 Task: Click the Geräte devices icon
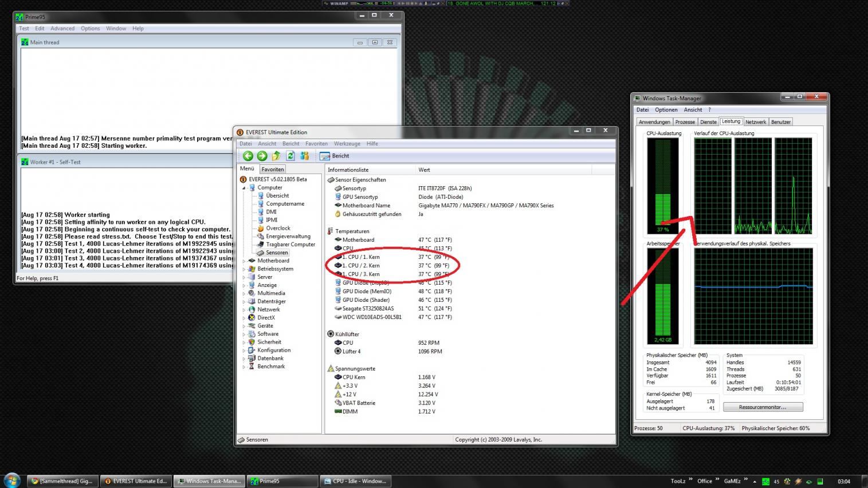(252, 325)
